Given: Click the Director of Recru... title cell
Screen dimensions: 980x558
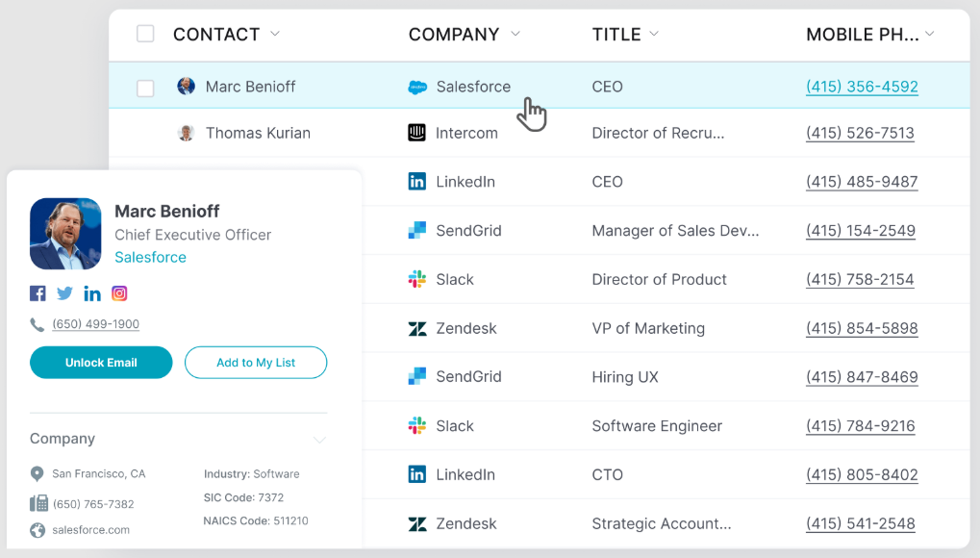Looking at the screenshot, I should point(658,133).
